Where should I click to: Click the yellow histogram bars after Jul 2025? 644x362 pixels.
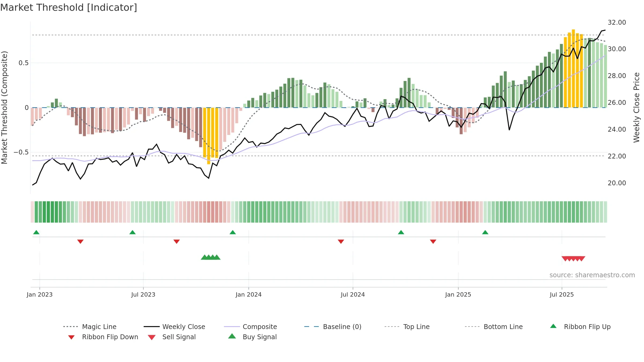[x=573, y=68]
